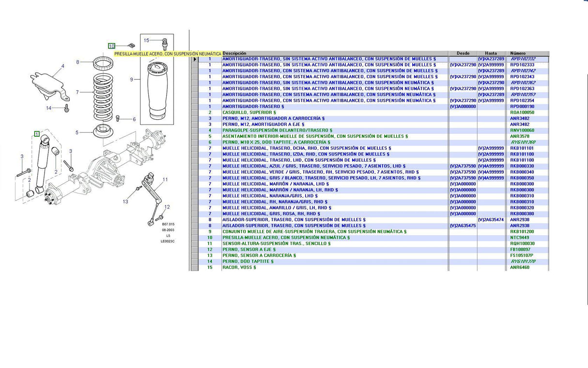Select MUELLE HELICOIDAL, MARRÓN / NARANJA, LHD row
588x368 pixels.
coord(370,184)
